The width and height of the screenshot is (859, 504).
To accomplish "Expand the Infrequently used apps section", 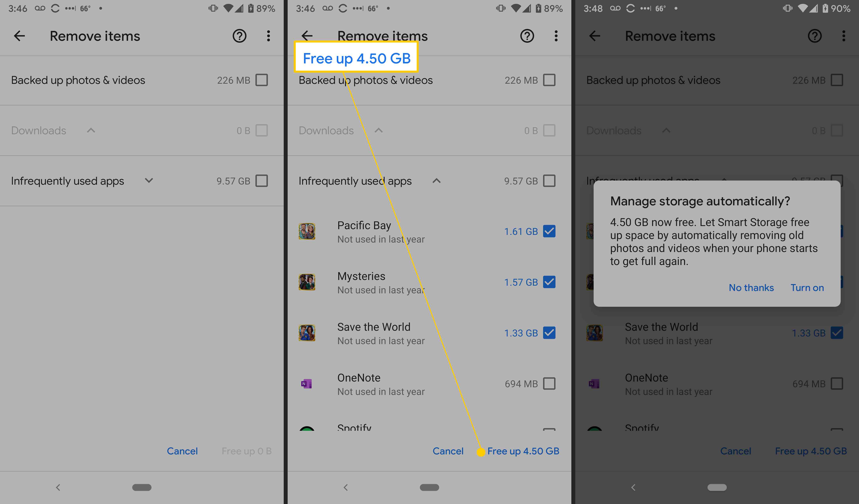I will coord(148,179).
